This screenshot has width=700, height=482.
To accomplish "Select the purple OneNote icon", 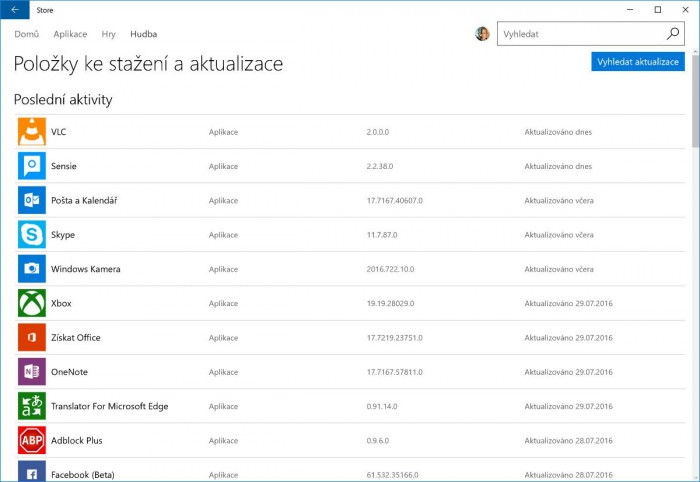I will pyautogui.click(x=32, y=372).
